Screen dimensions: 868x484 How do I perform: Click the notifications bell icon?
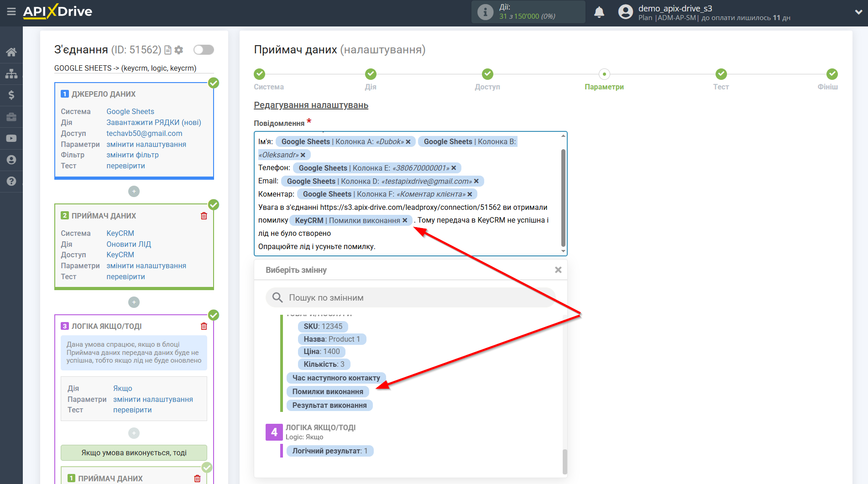tap(599, 12)
